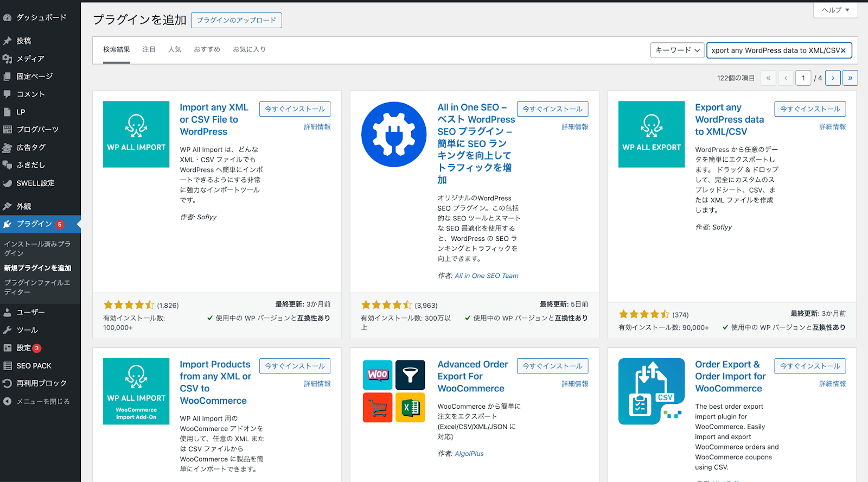Image resolution: width=868 pixels, height=482 pixels.
Task: Click the WP ALL IMPORT plugin logo
Action: click(x=136, y=134)
